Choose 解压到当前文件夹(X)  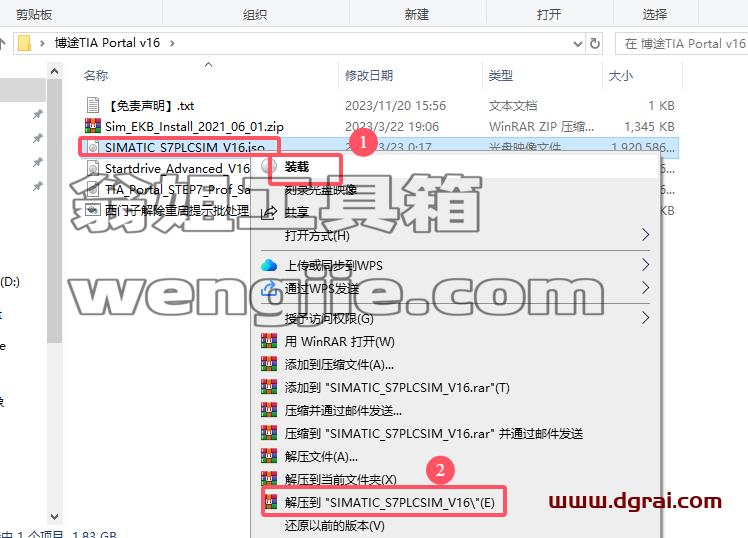456,479
